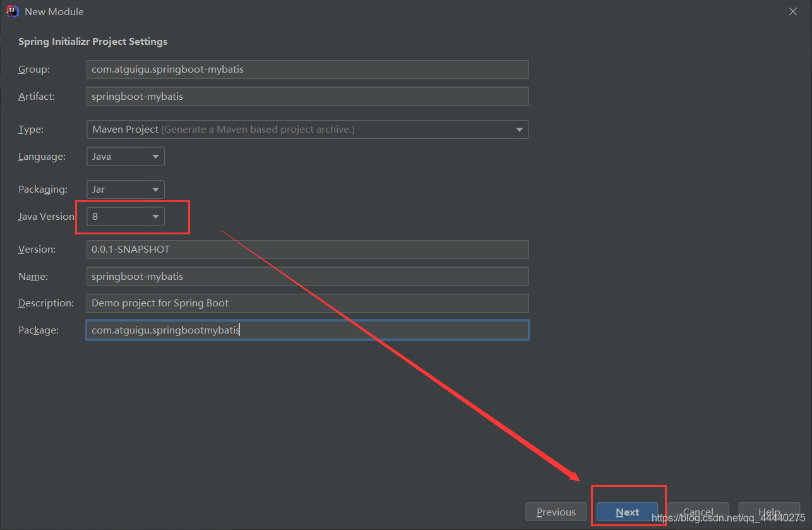812x530 pixels.
Task: Click the Name: label
Action: 33,276
